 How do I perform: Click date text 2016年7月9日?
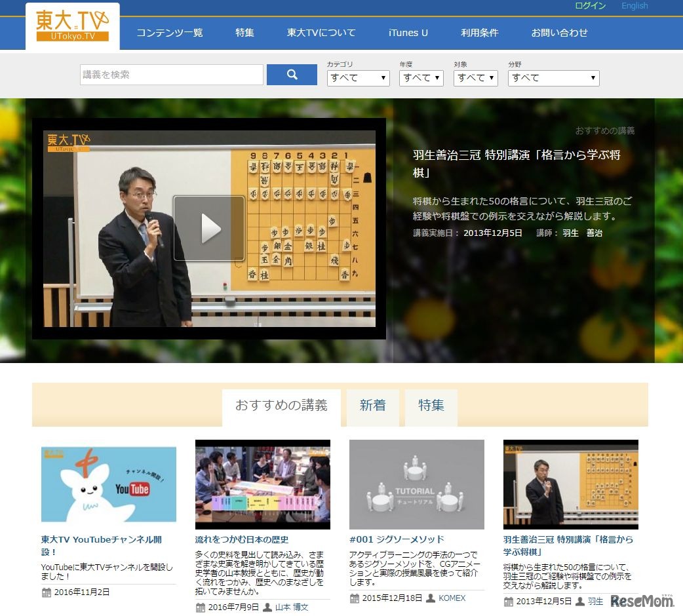(x=233, y=607)
